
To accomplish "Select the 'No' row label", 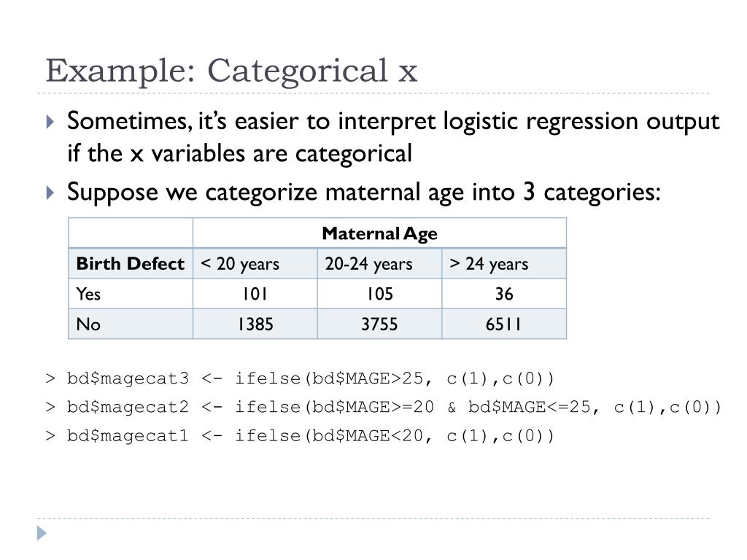I will [x=131, y=324].
